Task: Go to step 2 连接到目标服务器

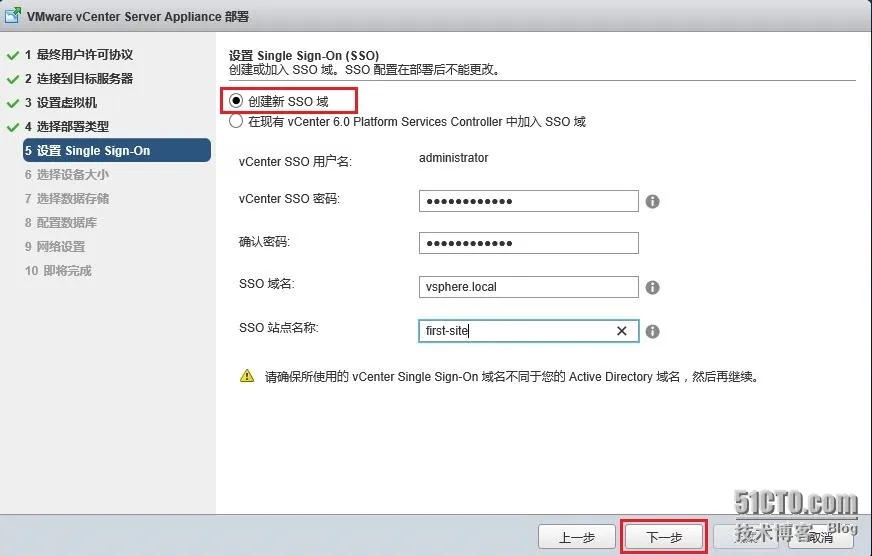Action: click(78, 78)
